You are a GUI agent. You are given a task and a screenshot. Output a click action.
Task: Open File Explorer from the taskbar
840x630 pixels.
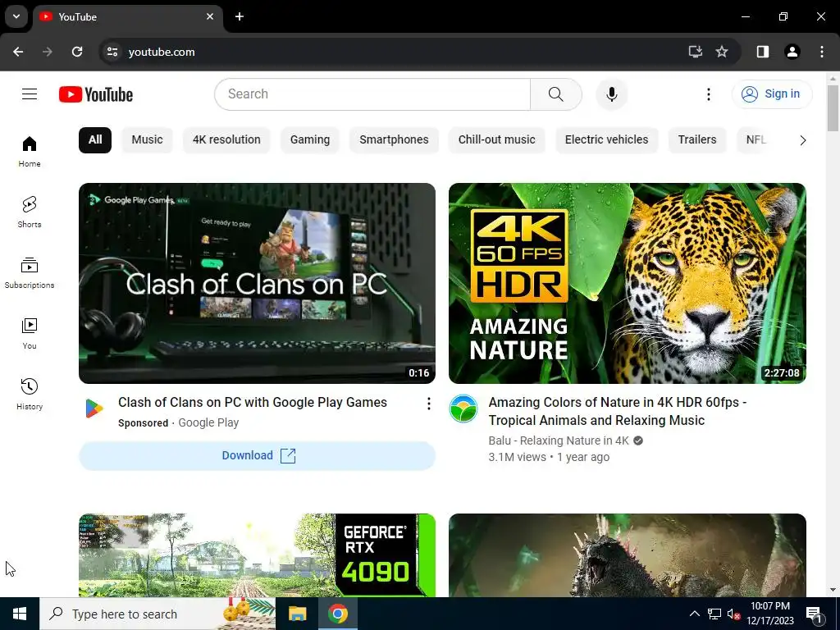coord(297,614)
